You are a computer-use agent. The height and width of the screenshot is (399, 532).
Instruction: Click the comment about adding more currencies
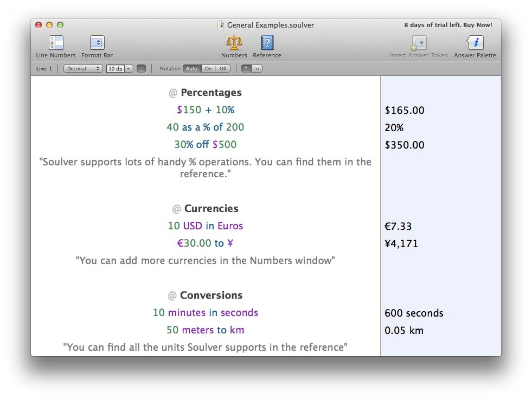(206, 261)
